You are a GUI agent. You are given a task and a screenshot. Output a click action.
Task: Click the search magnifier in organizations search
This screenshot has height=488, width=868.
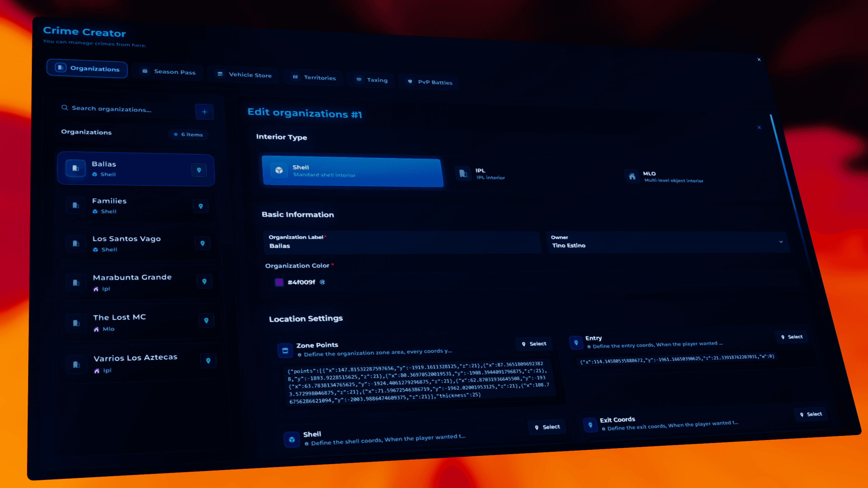65,107
